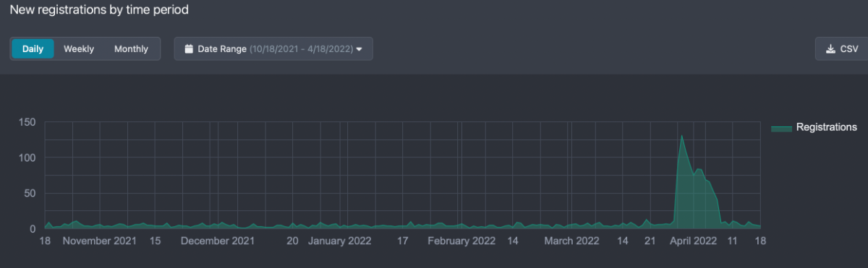Click the '15' x-axis tick label

click(155, 241)
